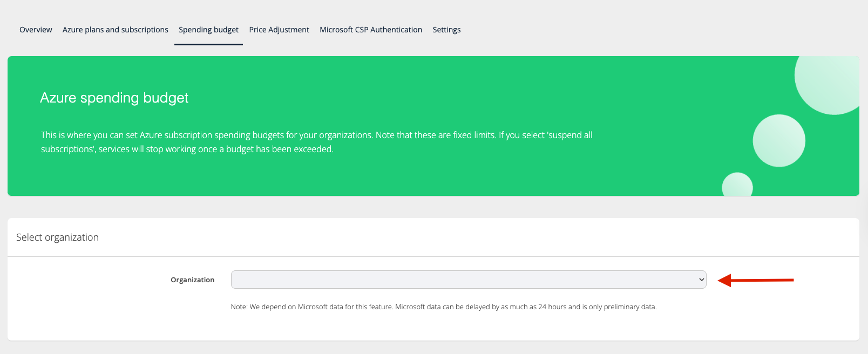Open the Overview tab
868x354 pixels.
[36, 30]
